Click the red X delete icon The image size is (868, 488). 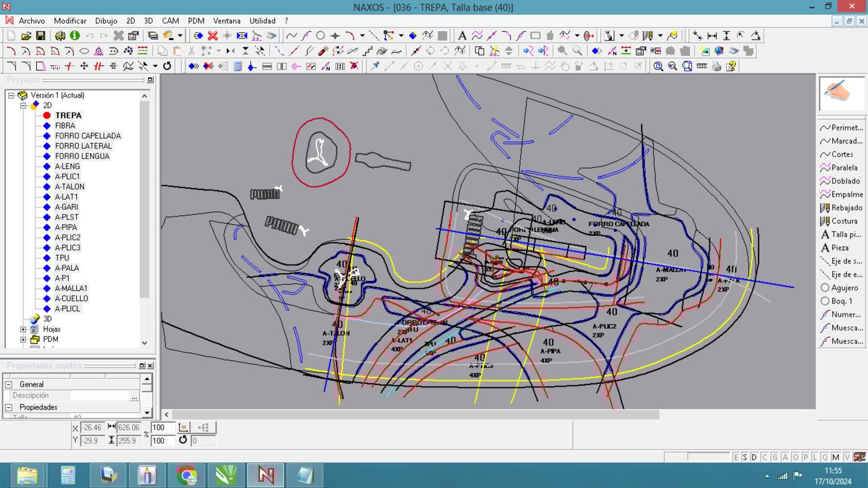pos(212,36)
